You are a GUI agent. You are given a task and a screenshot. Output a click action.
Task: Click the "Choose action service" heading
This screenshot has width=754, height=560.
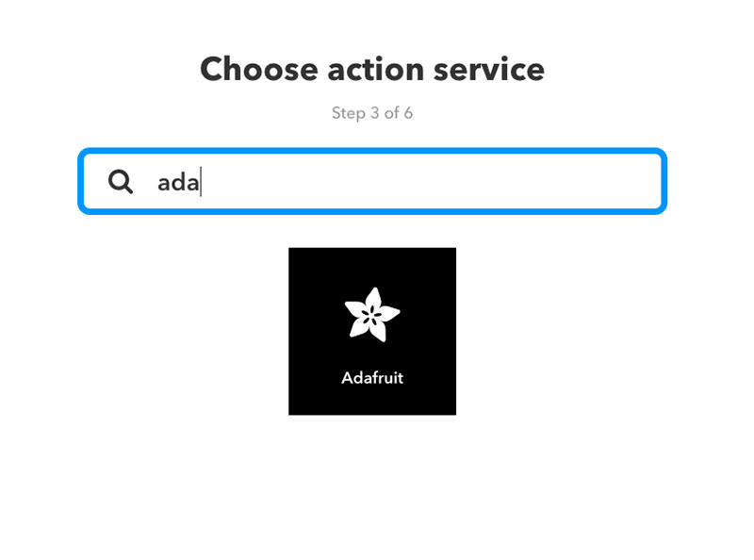372,69
